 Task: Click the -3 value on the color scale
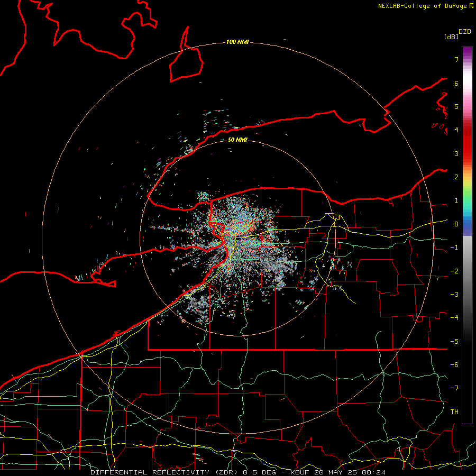(x=454, y=295)
